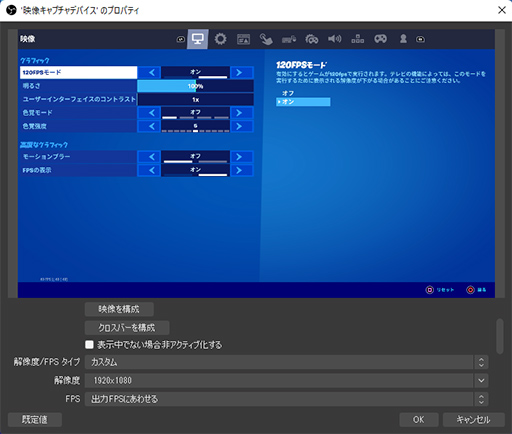Viewport: 512px width, 434px height.
Task: Click left arrow for FPSの表示 setting
Action: [x=152, y=170]
